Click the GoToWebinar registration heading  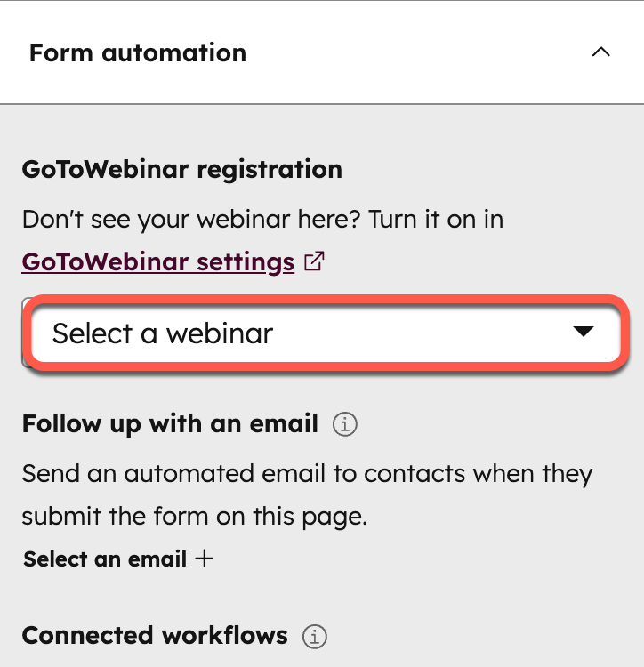pos(181,169)
